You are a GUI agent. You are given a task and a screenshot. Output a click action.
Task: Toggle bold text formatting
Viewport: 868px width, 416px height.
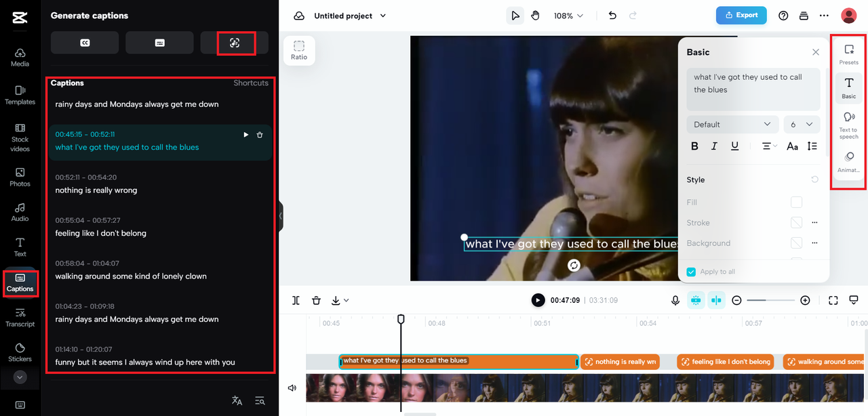(x=694, y=146)
